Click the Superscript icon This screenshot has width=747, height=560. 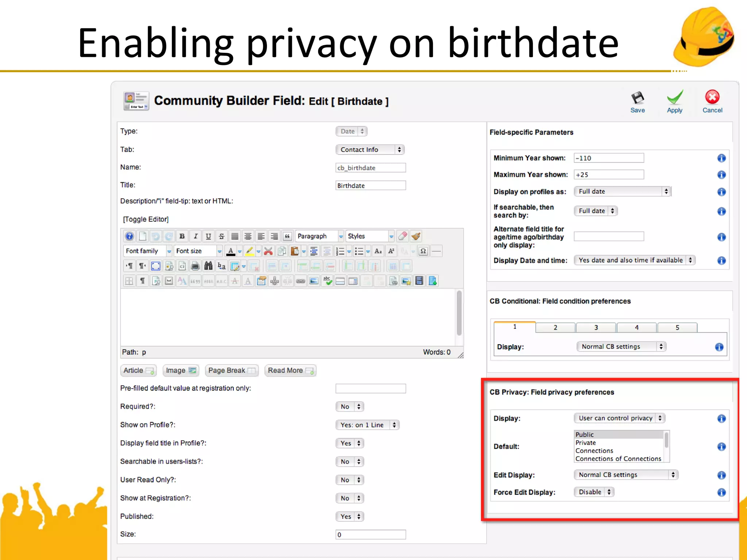(391, 251)
